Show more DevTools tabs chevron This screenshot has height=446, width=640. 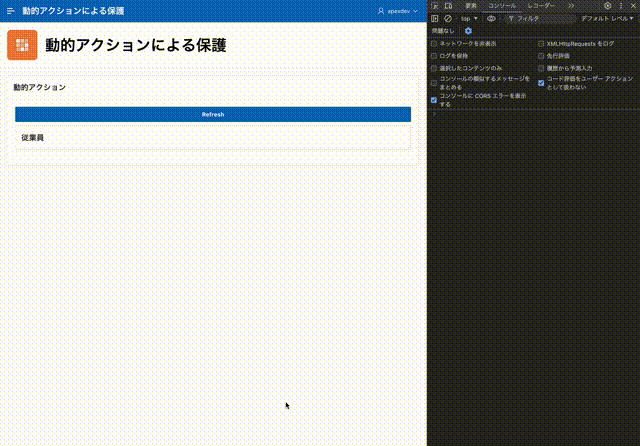point(571,6)
